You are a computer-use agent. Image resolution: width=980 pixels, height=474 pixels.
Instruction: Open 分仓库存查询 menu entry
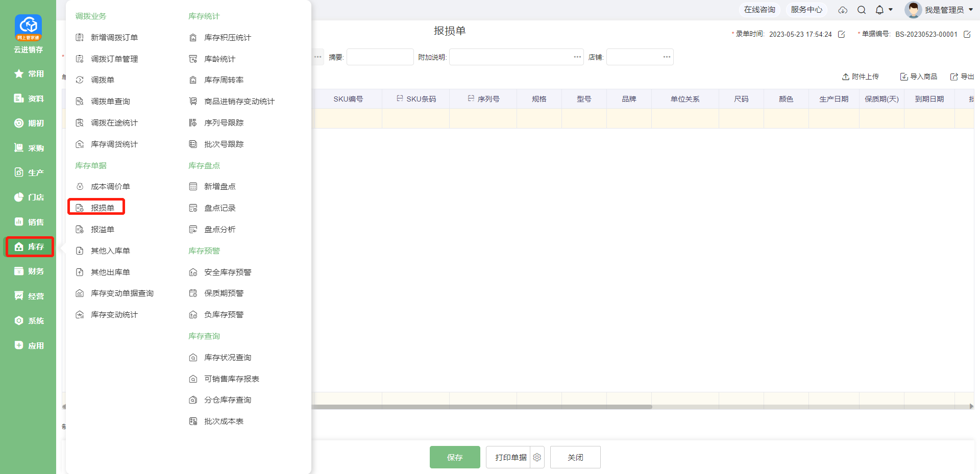[220, 400]
